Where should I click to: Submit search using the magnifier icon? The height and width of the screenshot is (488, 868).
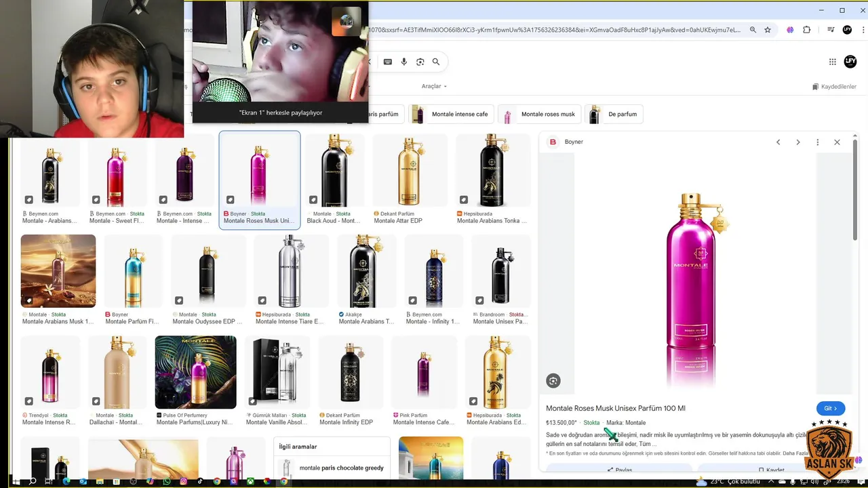tap(436, 62)
